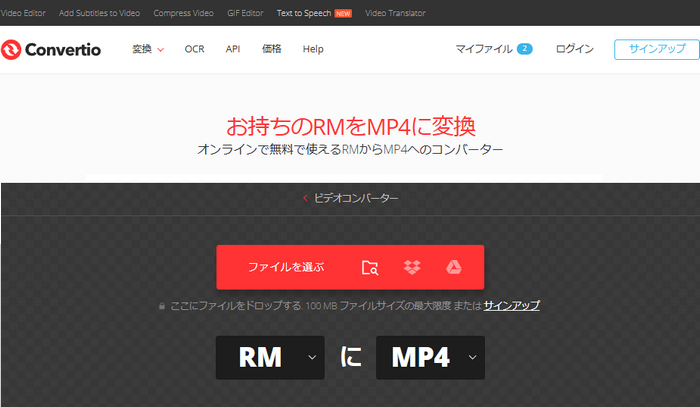The height and width of the screenshot is (407, 700).
Task: Expand the 変換 menu dropdown
Action: pyautogui.click(x=148, y=49)
